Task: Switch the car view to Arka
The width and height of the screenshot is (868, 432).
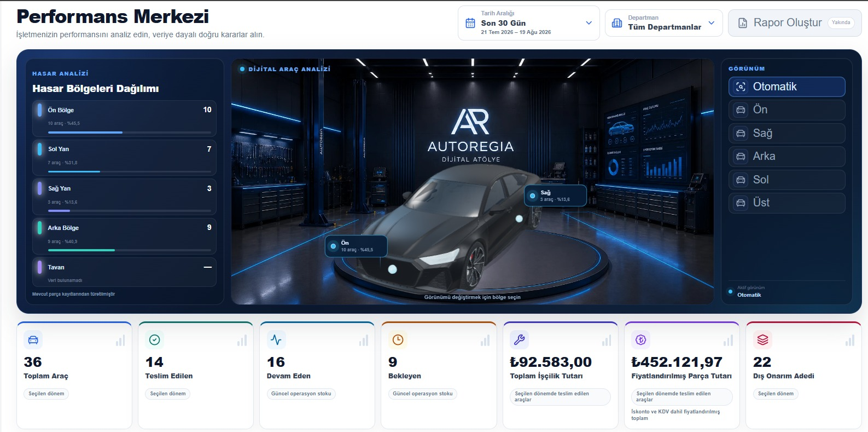Action: click(787, 157)
